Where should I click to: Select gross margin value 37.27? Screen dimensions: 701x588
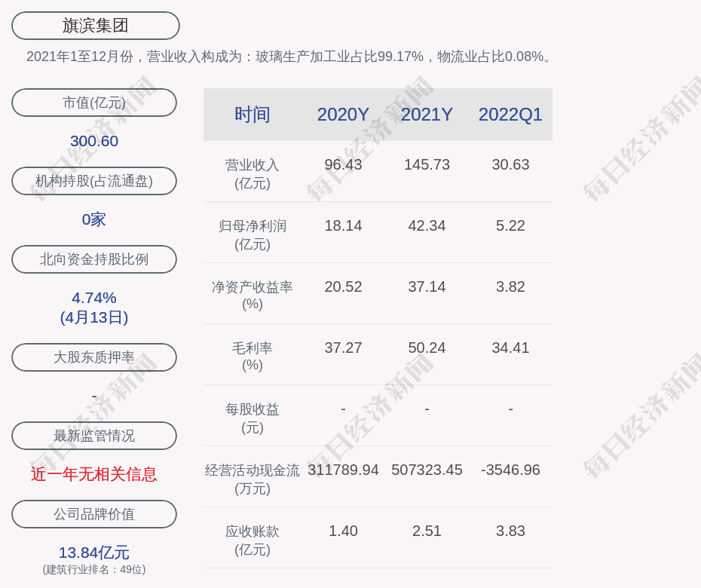[x=343, y=348]
